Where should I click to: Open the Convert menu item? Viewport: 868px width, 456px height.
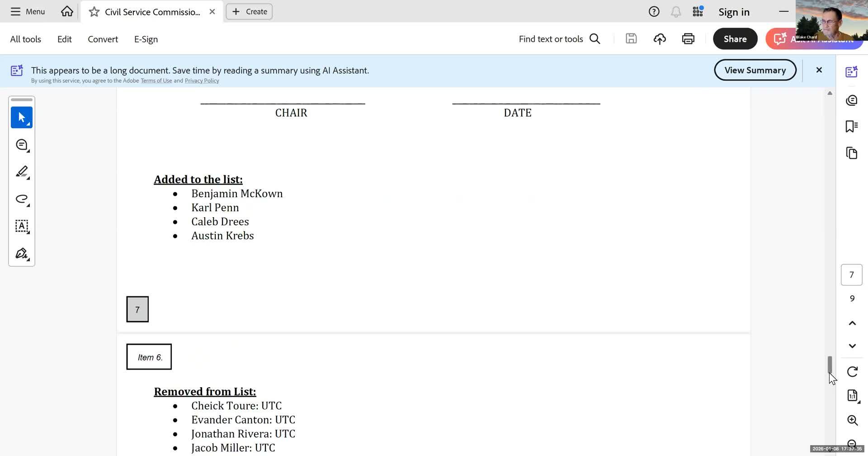click(103, 39)
